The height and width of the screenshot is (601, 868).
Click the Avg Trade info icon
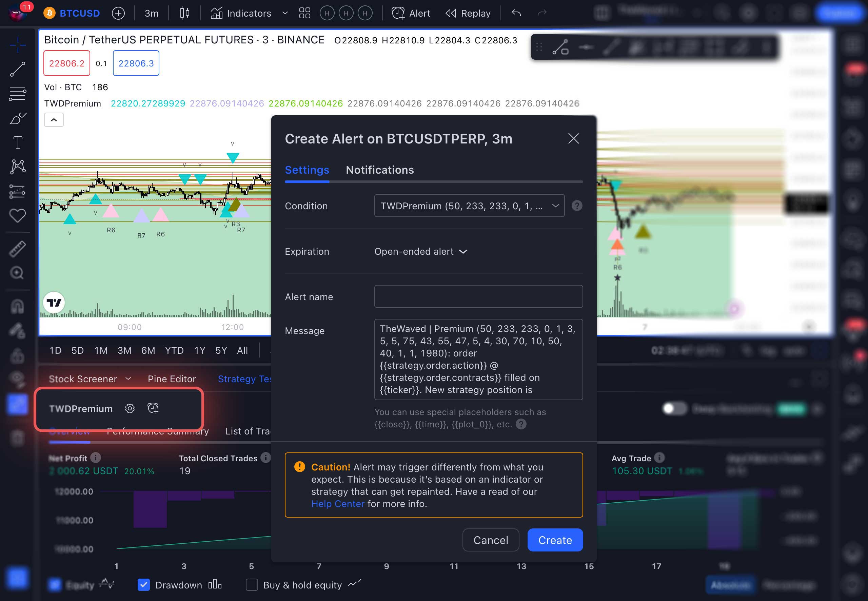(x=659, y=458)
